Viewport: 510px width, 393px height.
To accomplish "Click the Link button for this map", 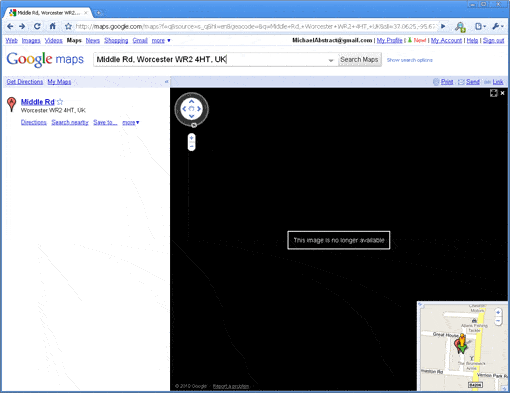I will click(498, 82).
